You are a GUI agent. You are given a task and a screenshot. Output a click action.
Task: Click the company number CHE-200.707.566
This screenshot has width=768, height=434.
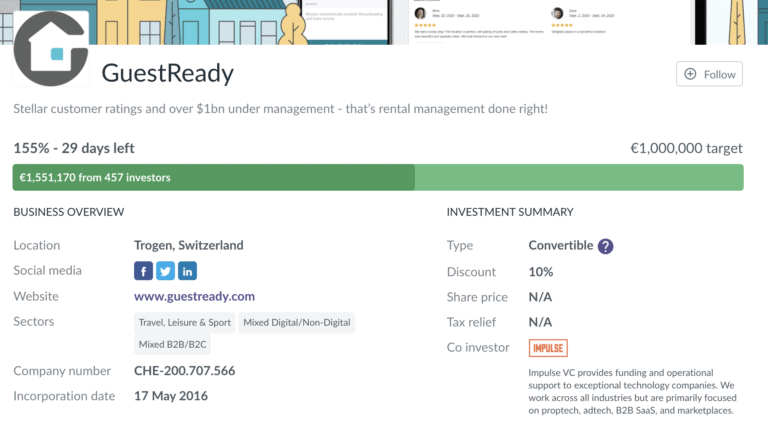(x=185, y=371)
